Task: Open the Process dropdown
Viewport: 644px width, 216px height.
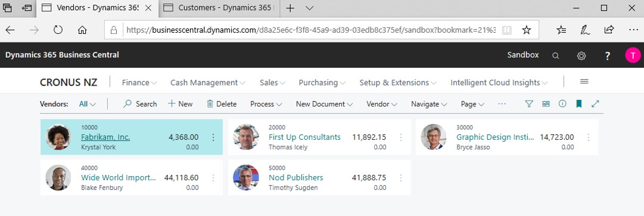Action: pos(266,104)
